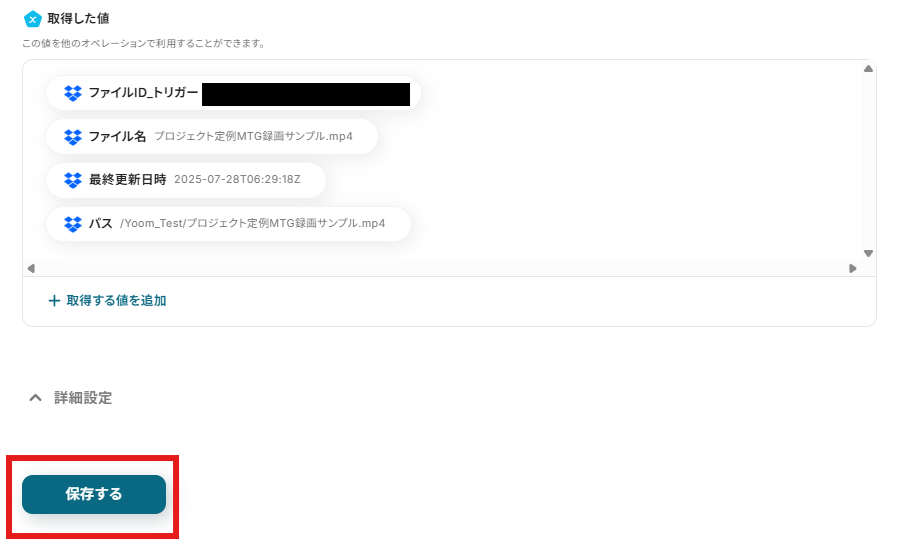Click the Dropbox icon beside ファイルID_トリガー
The height and width of the screenshot is (547, 903).
tap(73, 93)
